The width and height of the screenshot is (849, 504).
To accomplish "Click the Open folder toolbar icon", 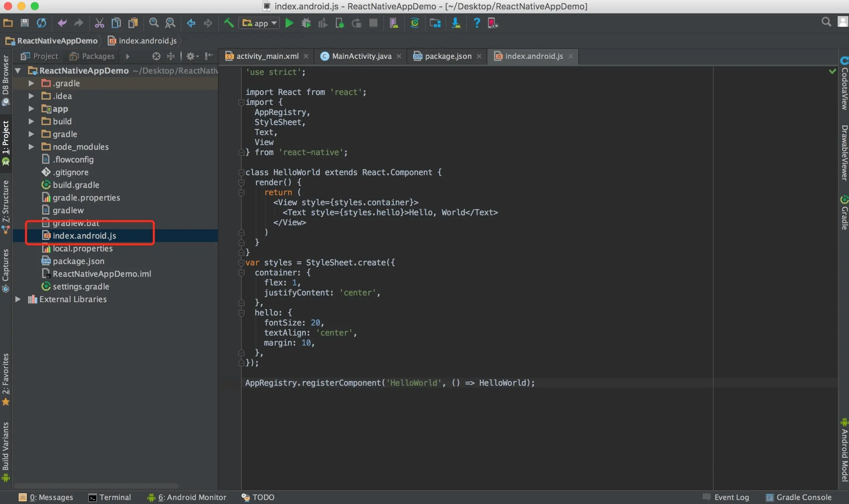I will click(x=8, y=23).
